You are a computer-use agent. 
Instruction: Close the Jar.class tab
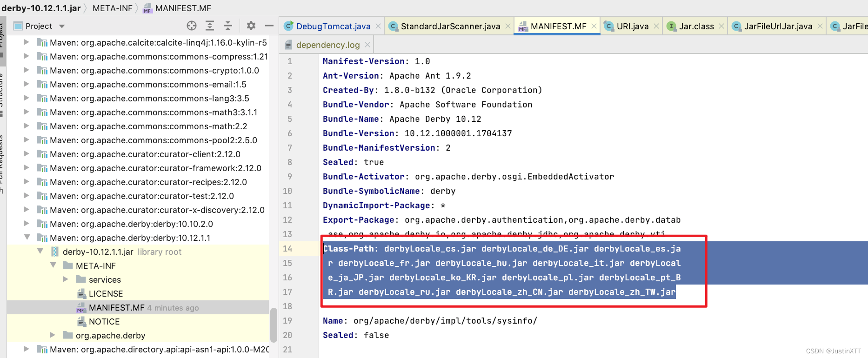coord(721,27)
